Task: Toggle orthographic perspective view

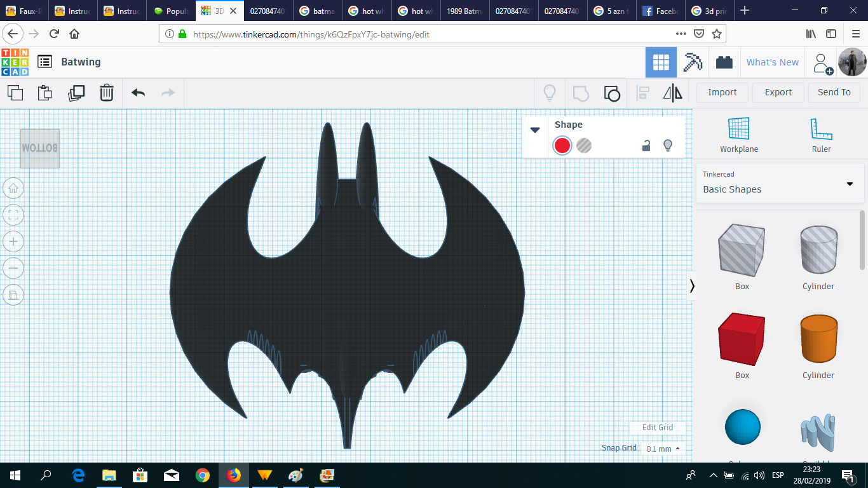Action: coord(13,295)
